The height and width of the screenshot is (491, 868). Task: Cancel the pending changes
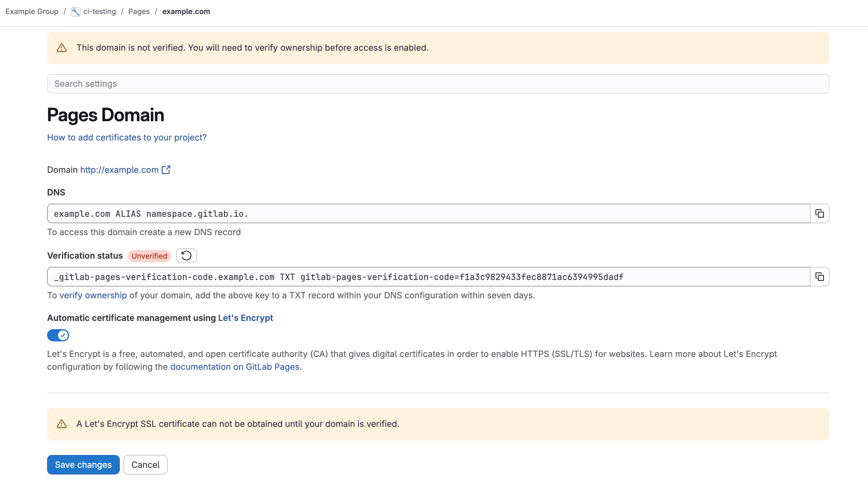click(x=145, y=465)
